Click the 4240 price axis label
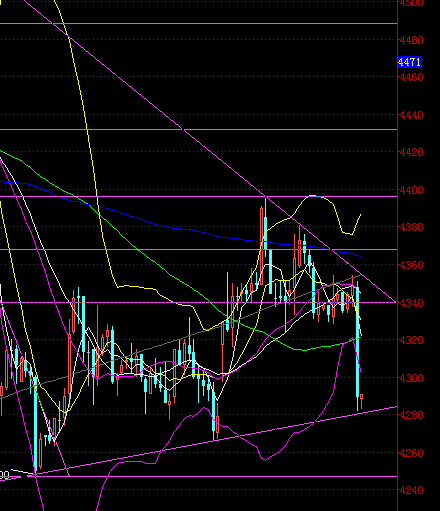440x511 pixels. tap(412, 490)
